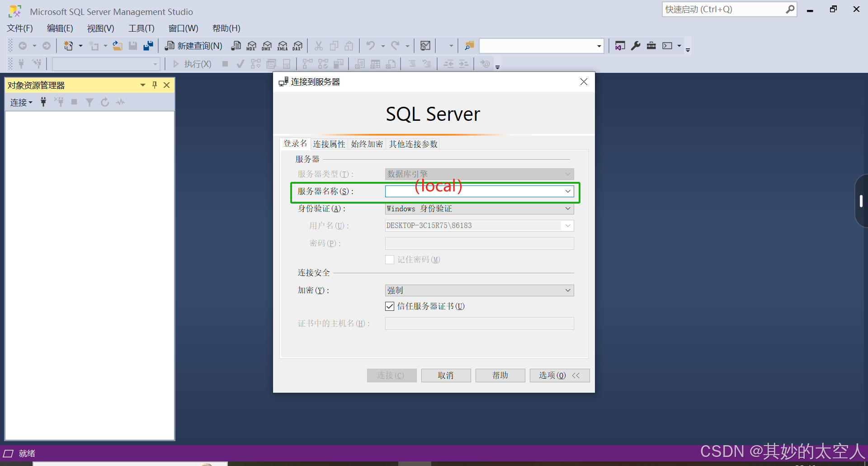Image resolution: width=868 pixels, height=466 pixels.
Task: Click the 取消 cancel button
Action: pos(446,375)
